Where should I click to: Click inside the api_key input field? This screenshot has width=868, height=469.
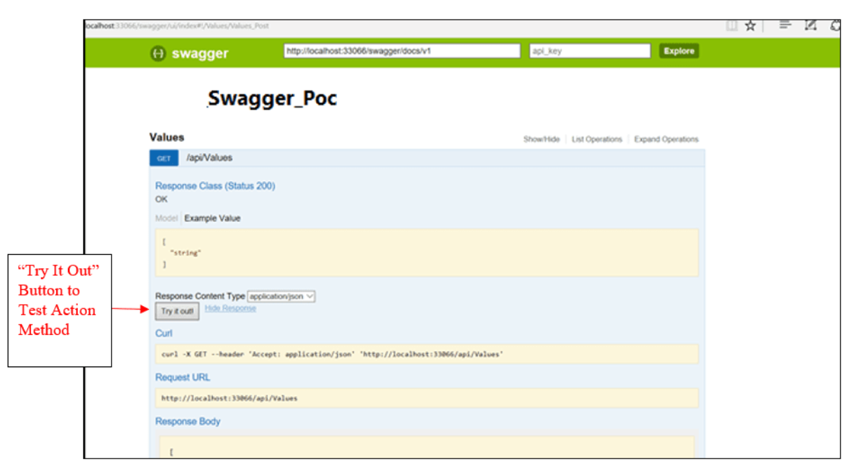[588, 51]
